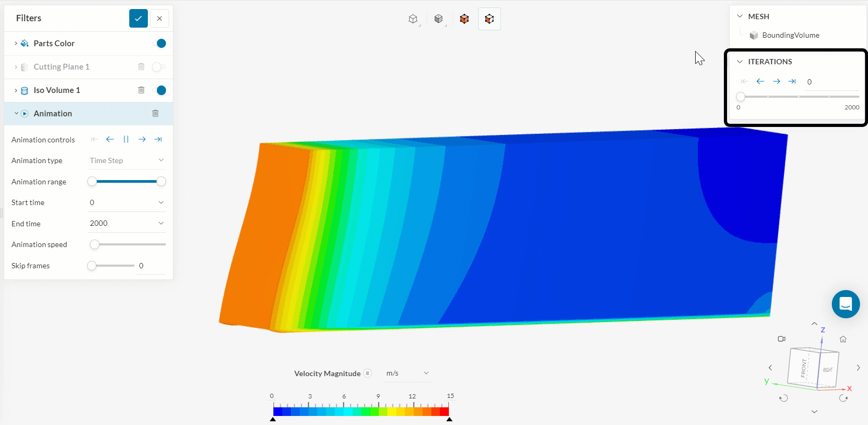Confirm filters with the blue checkmark button
The width and height of the screenshot is (868, 425).
coord(138,18)
